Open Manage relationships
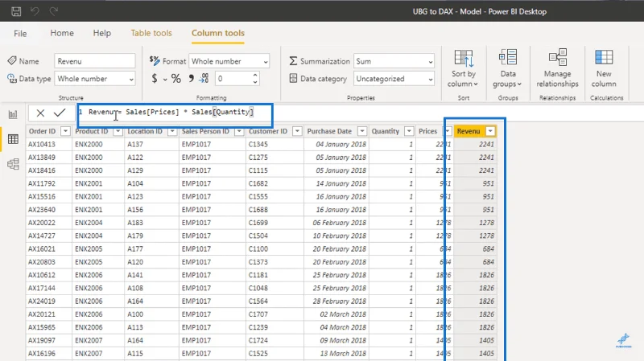 pyautogui.click(x=557, y=68)
